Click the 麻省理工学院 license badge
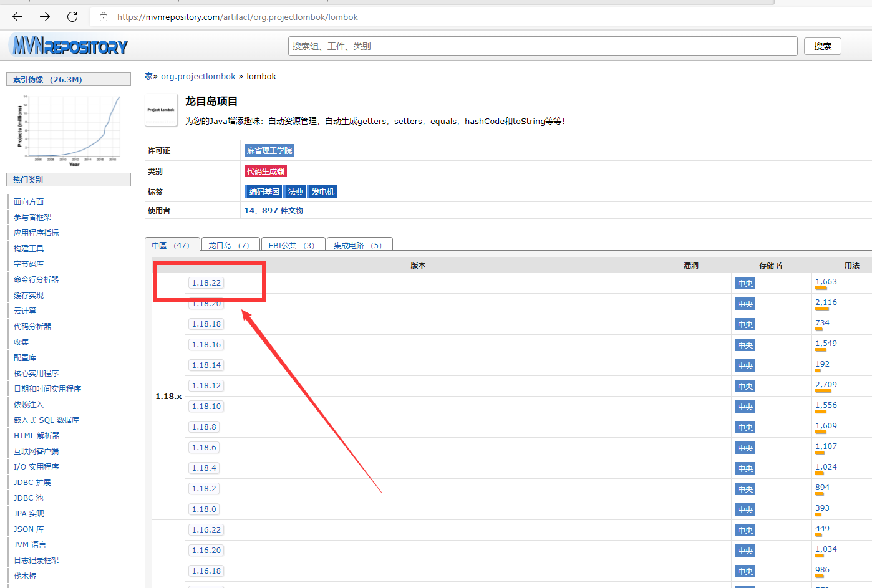The image size is (872, 588). [x=269, y=150]
